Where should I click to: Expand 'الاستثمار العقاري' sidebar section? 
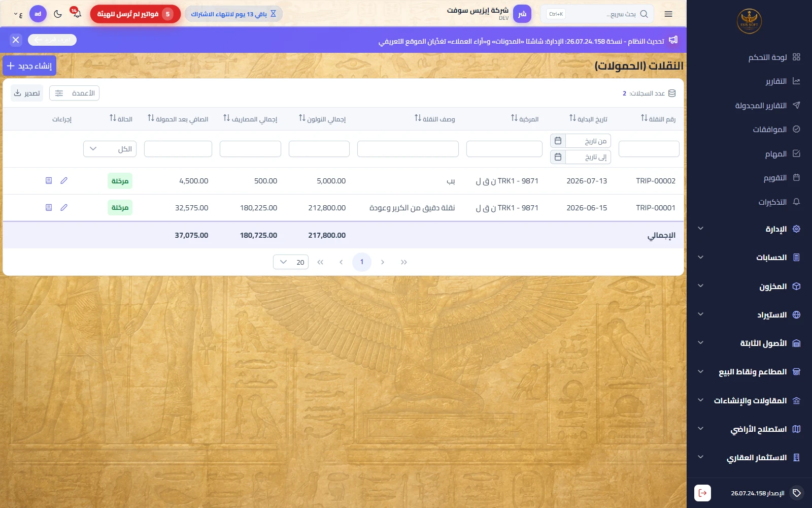[x=749, y=458]
